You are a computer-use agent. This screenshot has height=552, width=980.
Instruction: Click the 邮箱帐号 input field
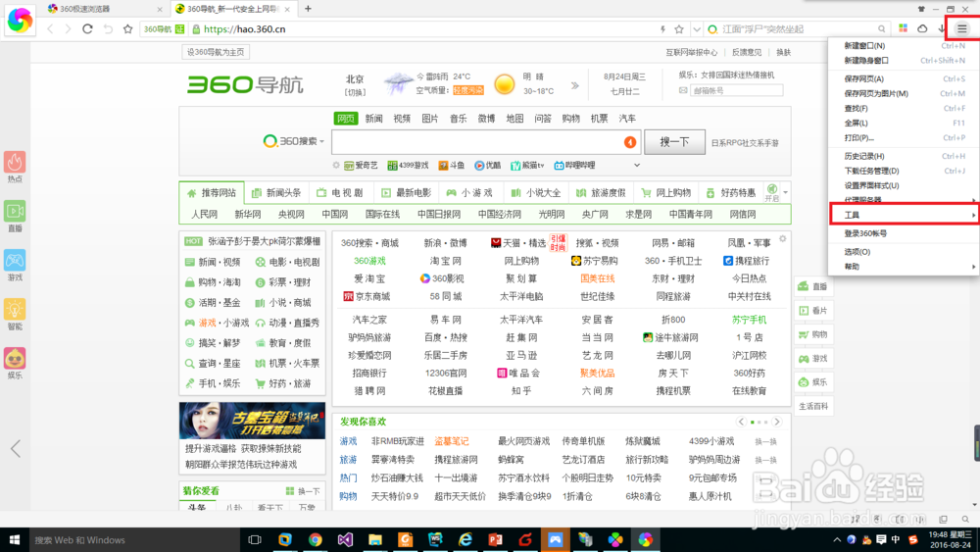736,90
